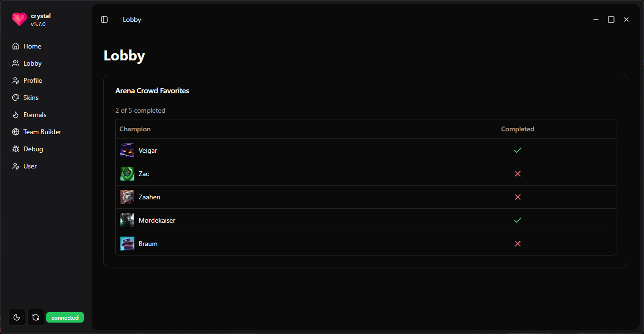Open the Debug page
Viewport: 644px width, 334px height.
[33, 149]
